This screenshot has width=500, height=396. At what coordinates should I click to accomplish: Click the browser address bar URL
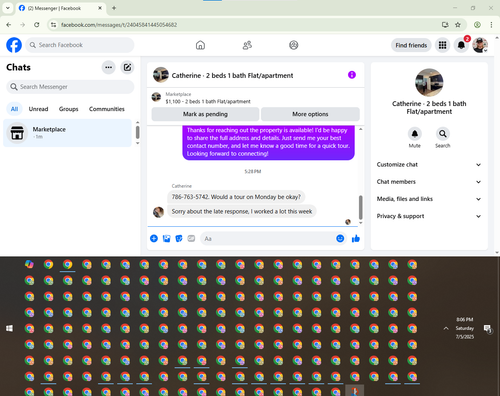[119, 25]
